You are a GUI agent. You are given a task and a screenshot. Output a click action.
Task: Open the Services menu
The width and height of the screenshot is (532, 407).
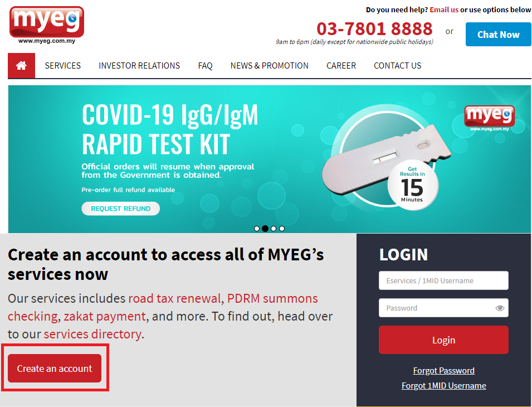coord(63,66)
